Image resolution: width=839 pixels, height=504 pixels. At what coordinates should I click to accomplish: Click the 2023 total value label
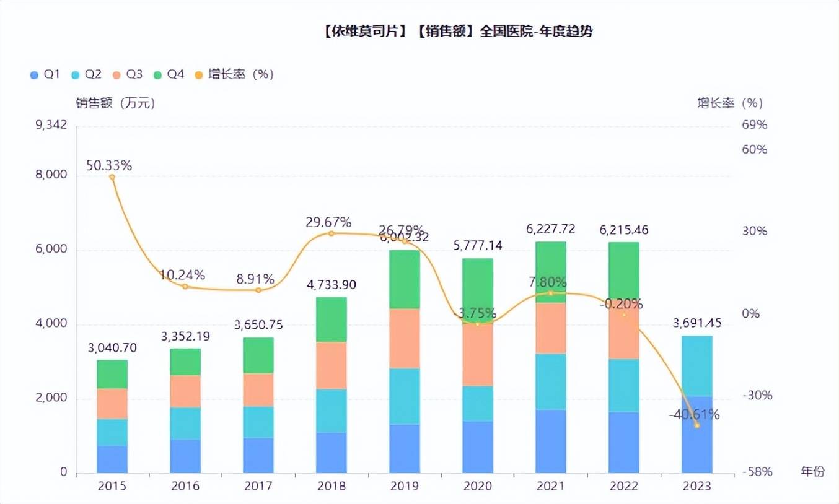(x=697, y=324)
